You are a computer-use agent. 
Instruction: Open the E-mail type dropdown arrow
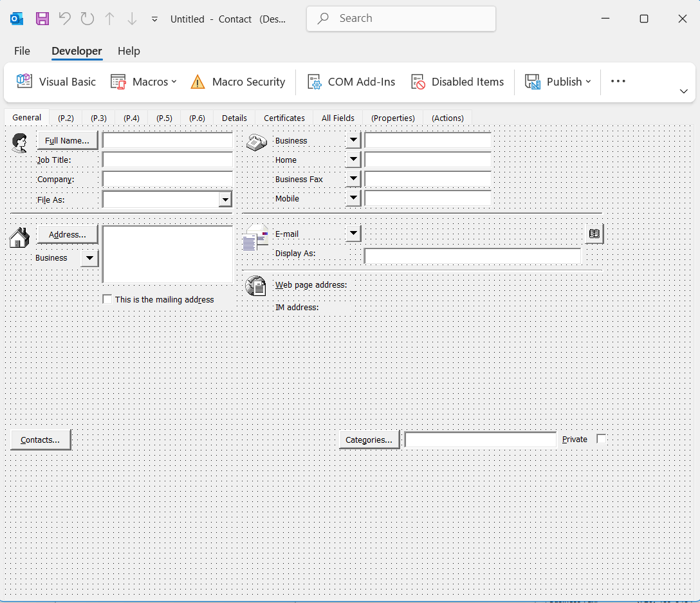pos(353,234)
